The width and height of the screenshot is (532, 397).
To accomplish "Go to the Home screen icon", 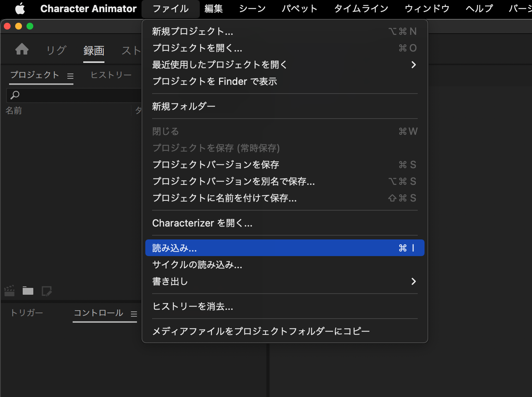I will [22, 49].
